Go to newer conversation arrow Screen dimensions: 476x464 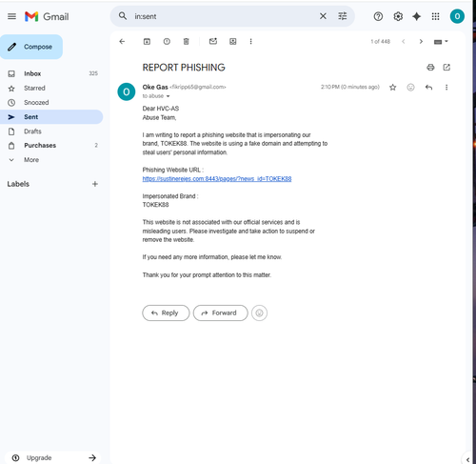tap(404, 42)
